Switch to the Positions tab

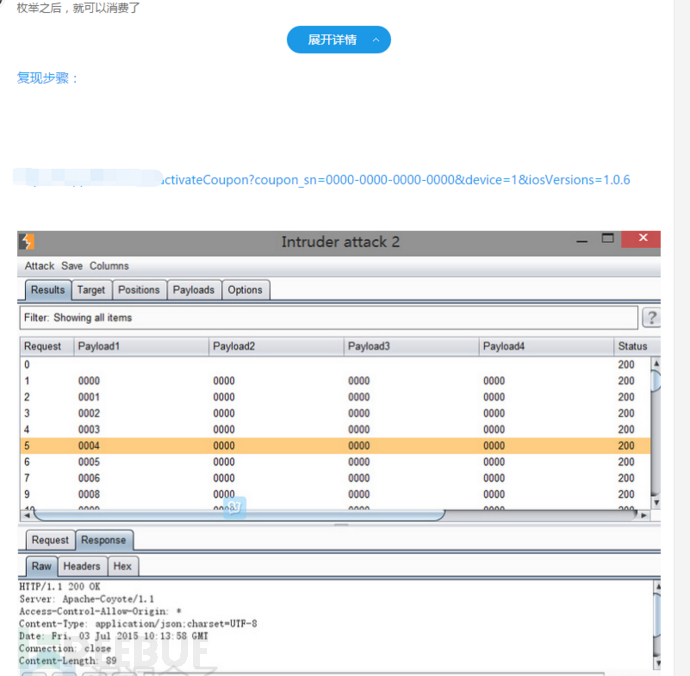pos(138,290)
